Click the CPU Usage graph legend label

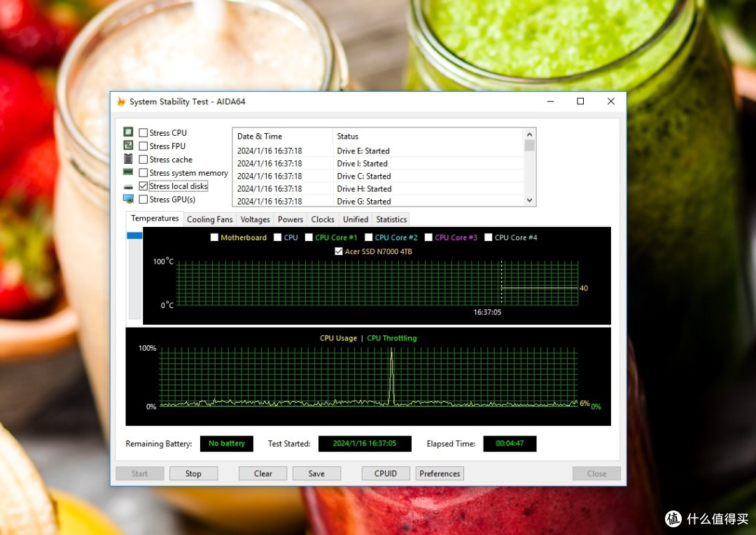[x=339, y=338]
